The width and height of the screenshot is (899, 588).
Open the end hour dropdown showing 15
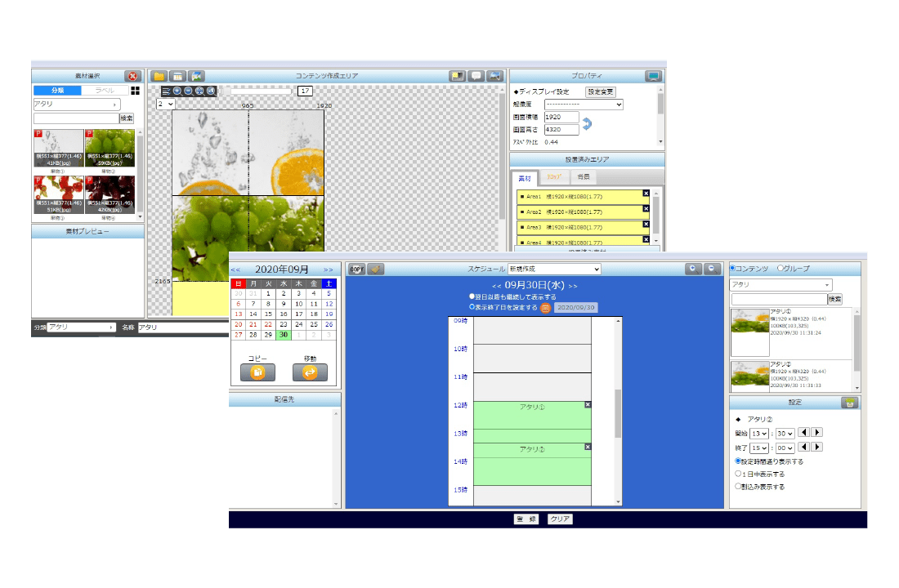pos(759,448)
